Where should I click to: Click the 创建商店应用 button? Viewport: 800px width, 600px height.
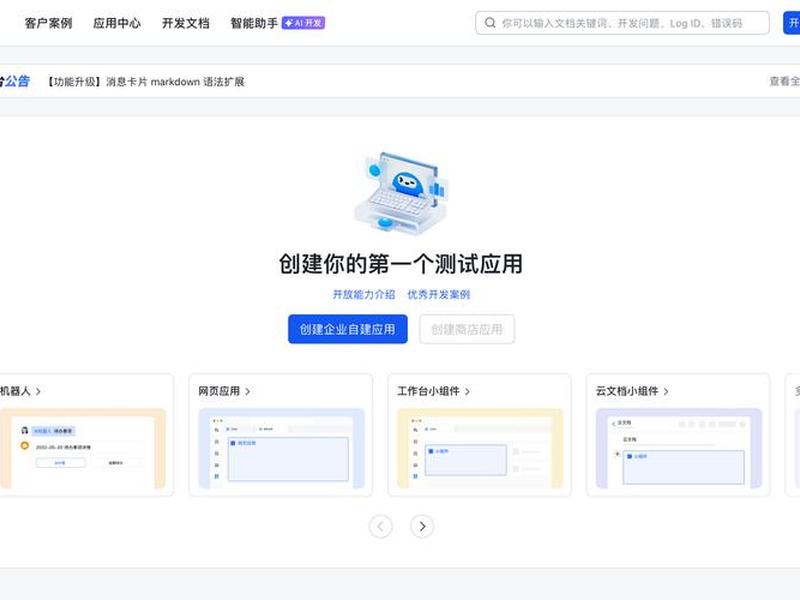click(467, 329)
